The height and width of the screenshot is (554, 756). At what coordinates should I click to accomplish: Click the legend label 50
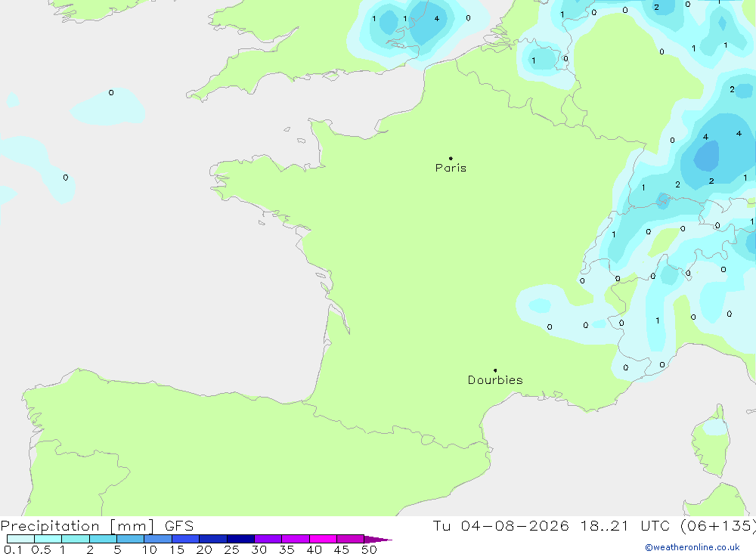tap(369, 549)
